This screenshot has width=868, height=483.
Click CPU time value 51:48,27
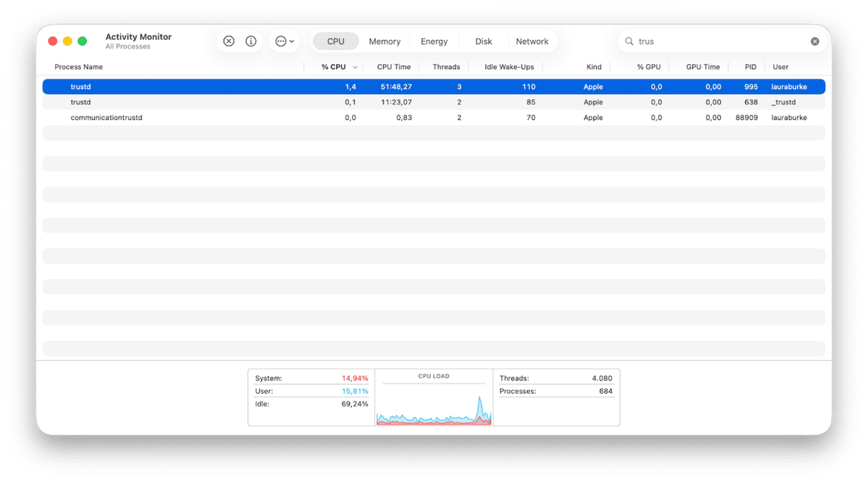coord(395,86)
